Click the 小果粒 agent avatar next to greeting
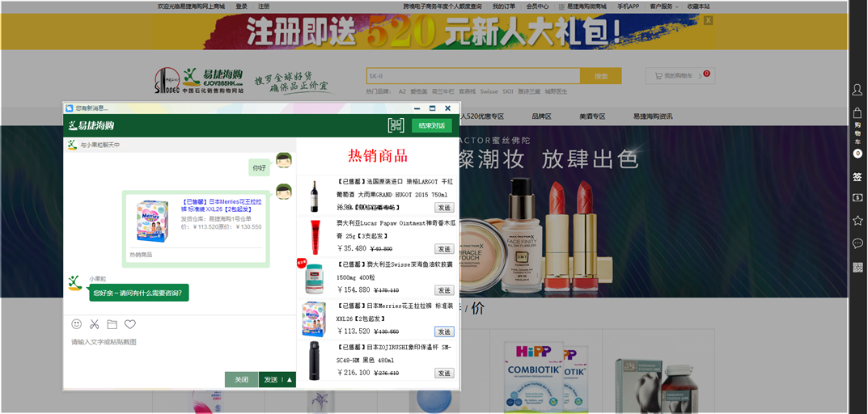This screenshot has height=414, width=868. [74, 281]
